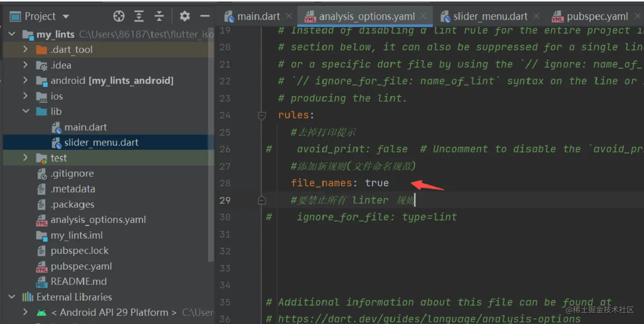The height and width of the screenshot is (324, 644).
Task: Close the main.dart tab
Action: [289, 16]
